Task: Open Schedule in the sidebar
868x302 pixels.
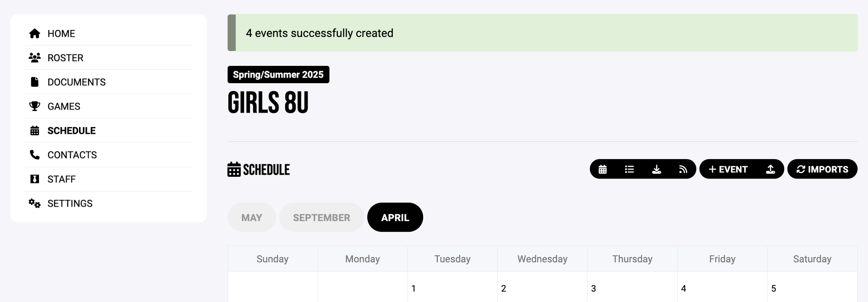Action: click(71, 131)
